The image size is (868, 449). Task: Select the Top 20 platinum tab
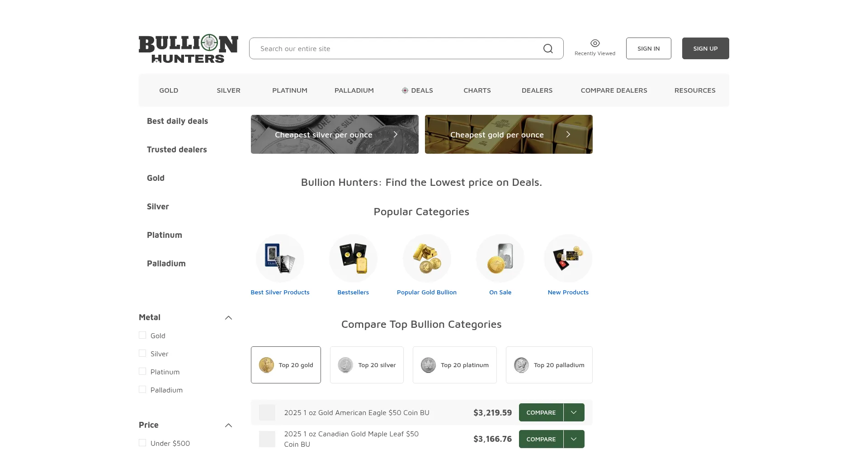point(454,365)
